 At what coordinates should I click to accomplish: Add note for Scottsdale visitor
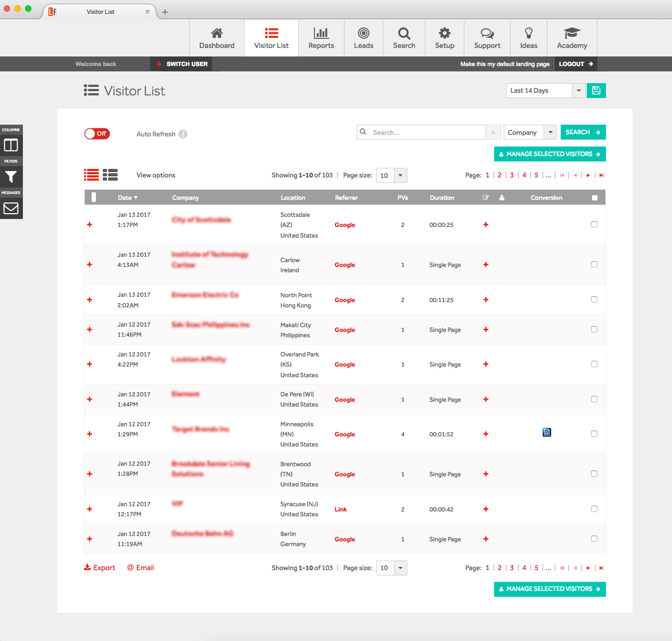click(486, 225)
